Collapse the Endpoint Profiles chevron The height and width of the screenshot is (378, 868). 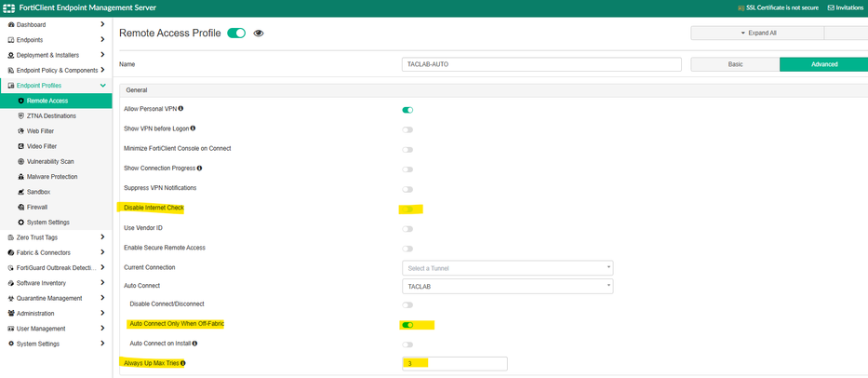(x=102, y=86)
